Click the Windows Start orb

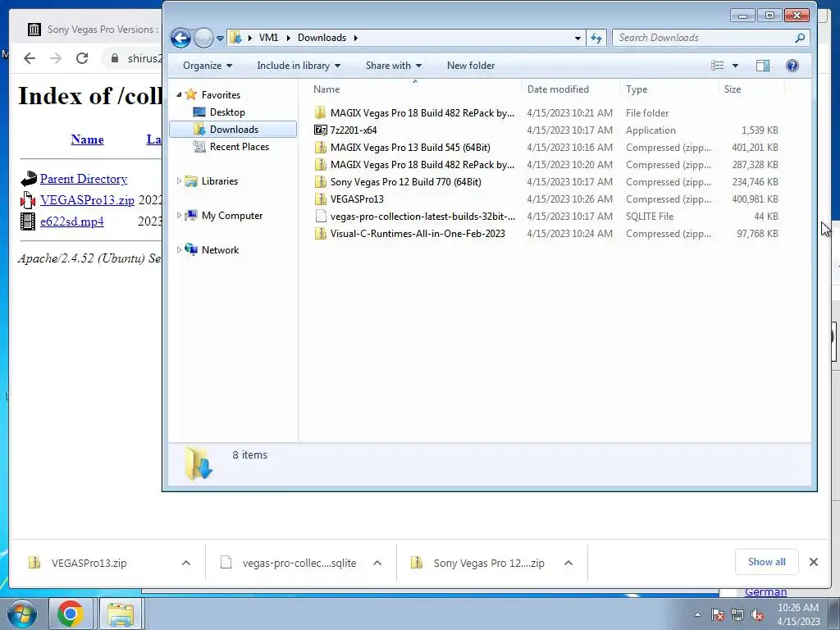[22, 614]
